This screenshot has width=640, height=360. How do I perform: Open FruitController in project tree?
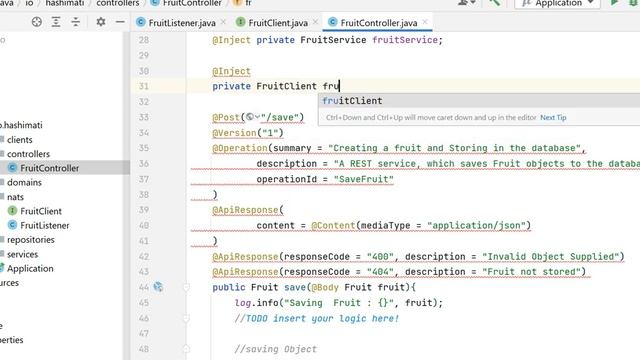pos(49,168)
